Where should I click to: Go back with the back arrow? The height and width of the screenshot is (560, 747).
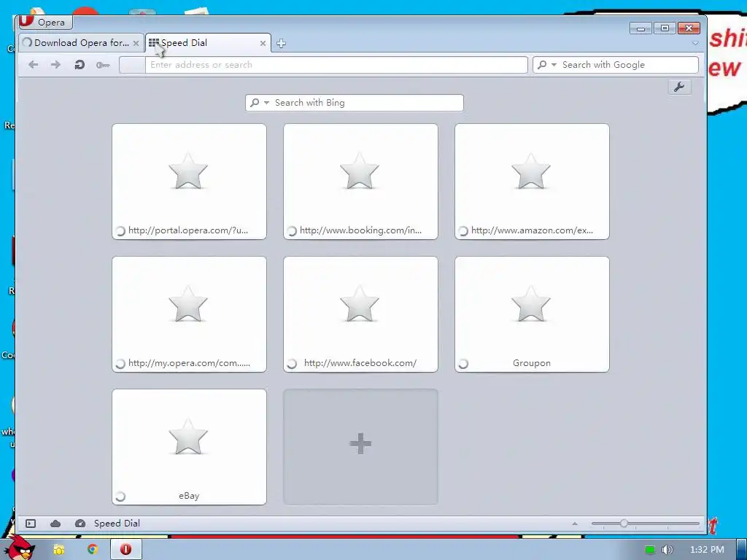[34, 65]
